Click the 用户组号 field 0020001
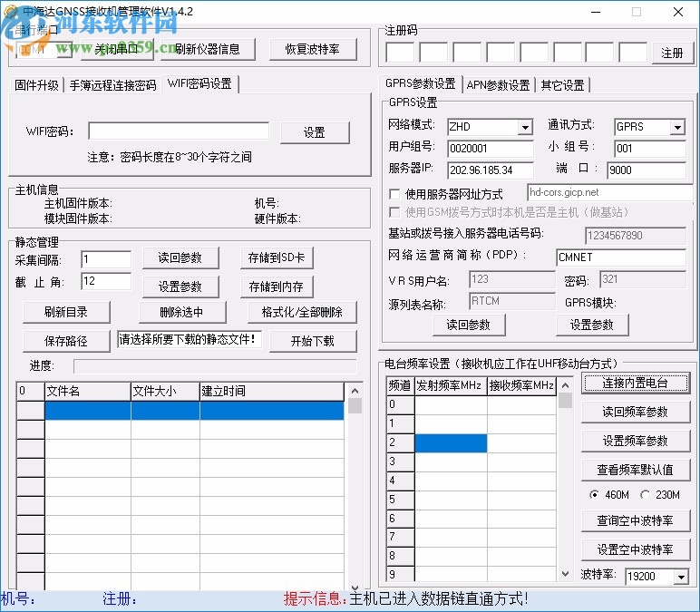The image size is (700, 612). tap(491, 148)
